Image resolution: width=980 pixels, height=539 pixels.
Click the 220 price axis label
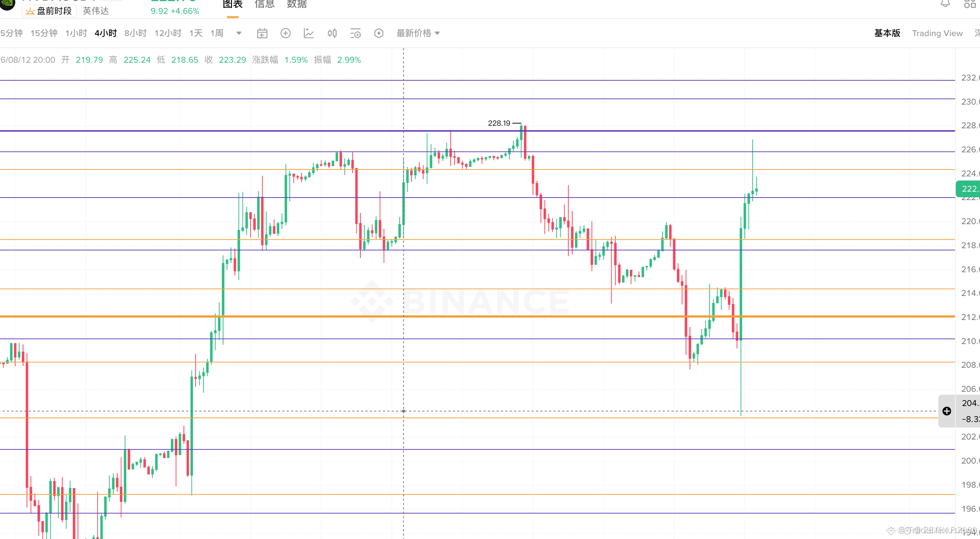[971, 221]
